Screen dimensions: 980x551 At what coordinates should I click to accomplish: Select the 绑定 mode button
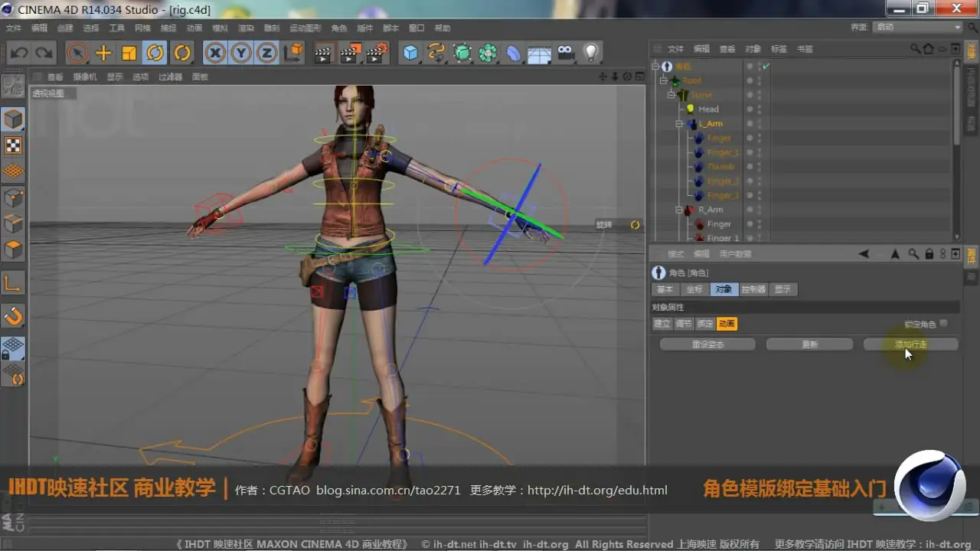tap(705, 324)
